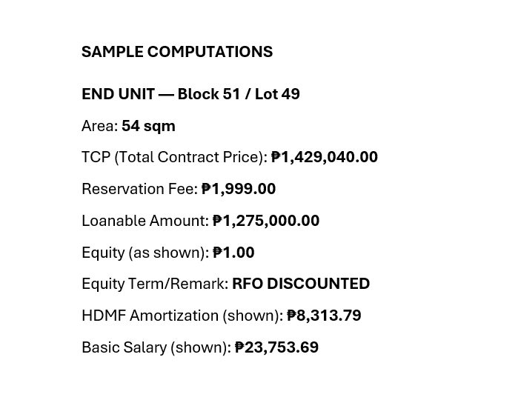521x420 pixels.
Task: Click the Equity (as shown) label
Action: coord(145,253)
